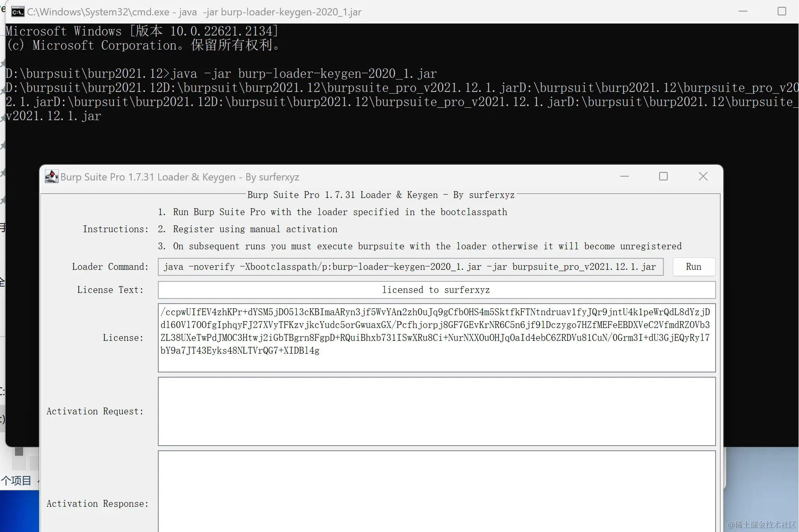
Task: Click the keygen window title 'Burp Suite Pro 1.7.31 Loader & Keygen - By surferxyz'
Action: tap(180, 177)
